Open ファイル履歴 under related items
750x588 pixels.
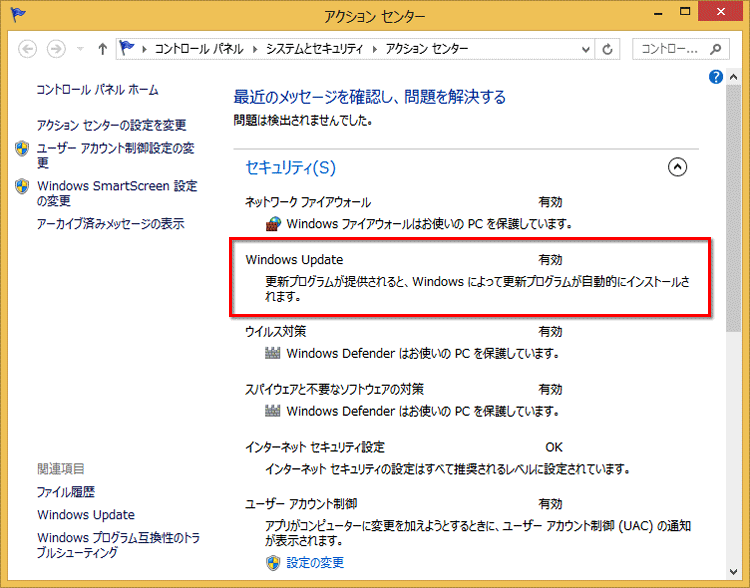(66, 492)
